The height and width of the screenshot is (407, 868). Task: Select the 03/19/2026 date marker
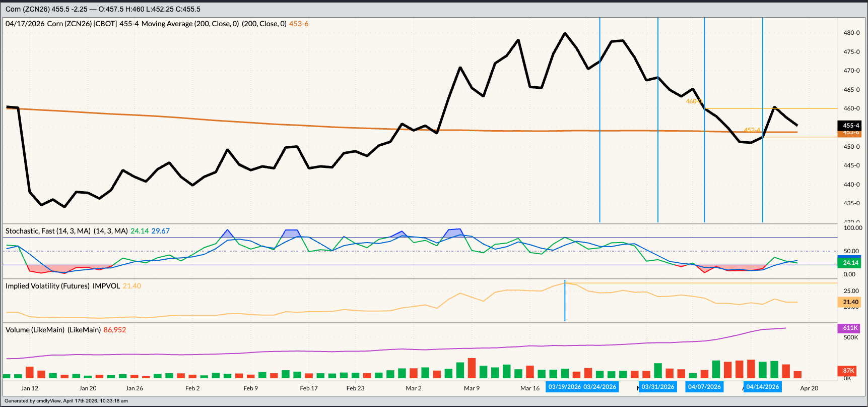(564, 387)
